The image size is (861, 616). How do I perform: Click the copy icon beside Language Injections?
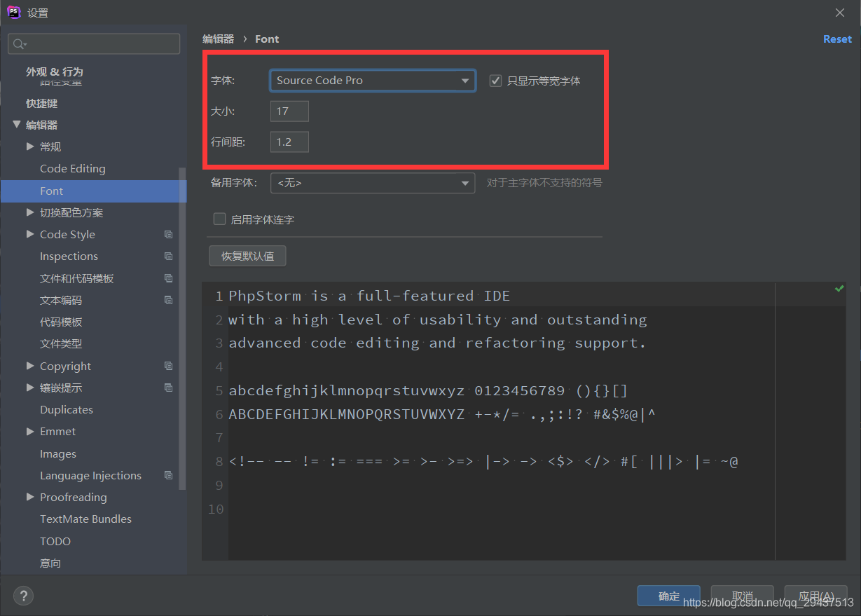point(168,475)
